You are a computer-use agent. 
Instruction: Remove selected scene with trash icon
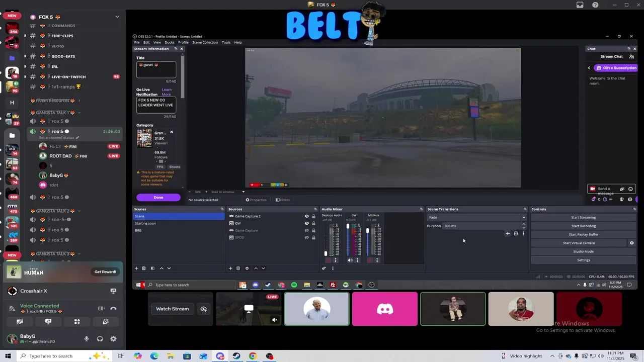coord(144,268)
